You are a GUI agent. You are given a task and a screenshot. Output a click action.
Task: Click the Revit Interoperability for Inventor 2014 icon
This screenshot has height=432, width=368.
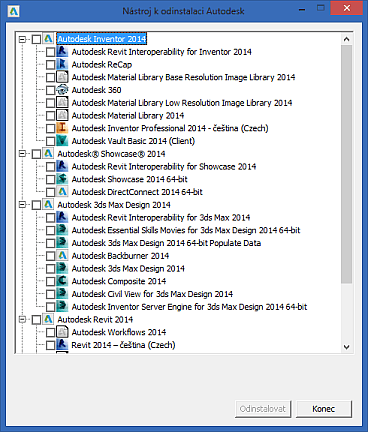tap(62, 52)
